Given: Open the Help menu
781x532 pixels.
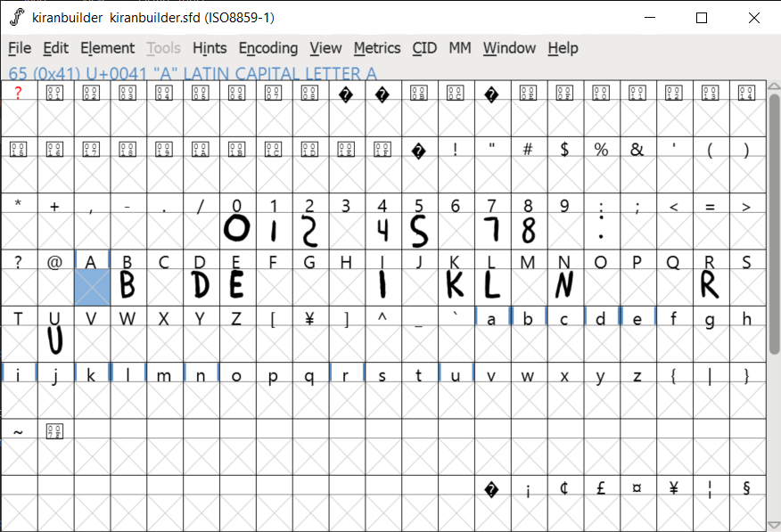Looking at the screenshot, I should pos(563,48).
